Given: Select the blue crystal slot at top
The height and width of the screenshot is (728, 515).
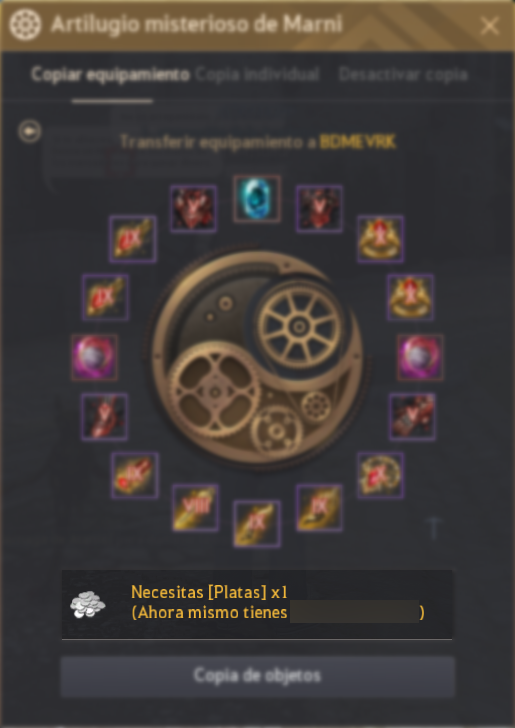Looking at the screenshot, I should point(257,199).
